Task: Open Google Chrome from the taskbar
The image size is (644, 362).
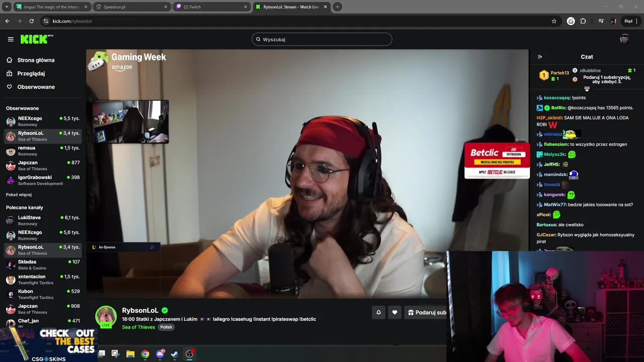Action: 145,354
